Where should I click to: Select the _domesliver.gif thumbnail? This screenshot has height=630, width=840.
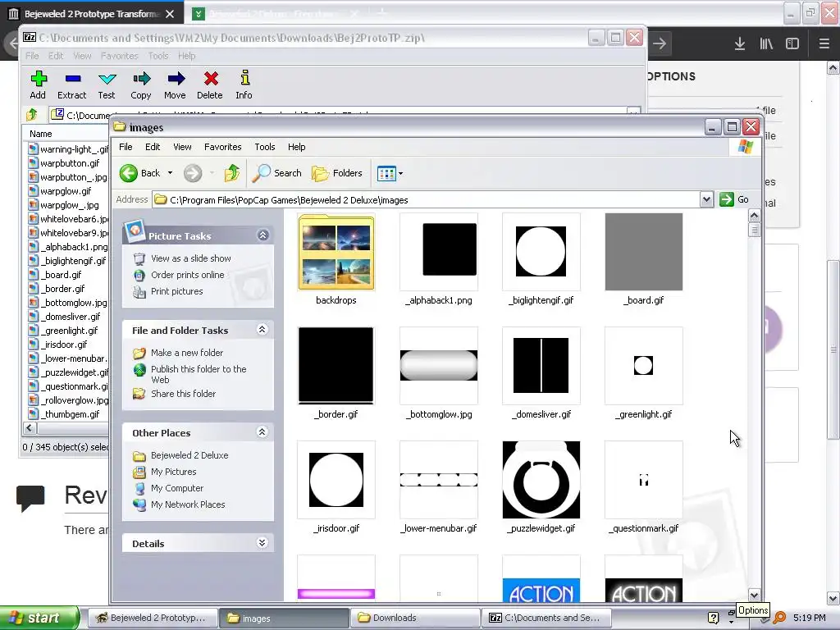click(x=541, y=365)
